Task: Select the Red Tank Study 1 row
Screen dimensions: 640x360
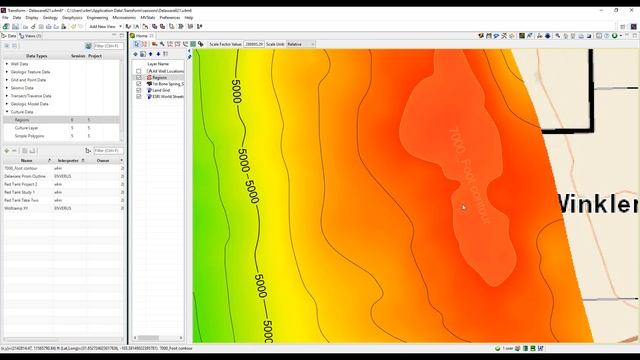Action: [64, 192]
